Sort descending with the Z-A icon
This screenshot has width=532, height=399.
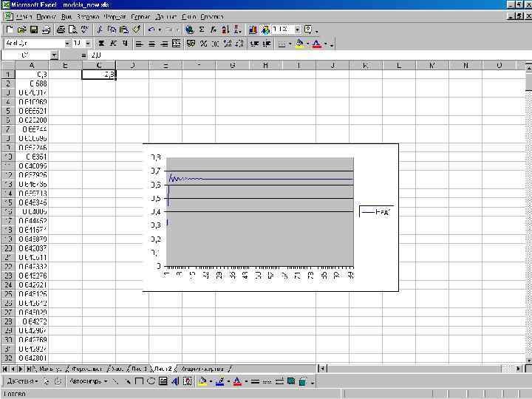pyautogui.click(x=237, y=30)
